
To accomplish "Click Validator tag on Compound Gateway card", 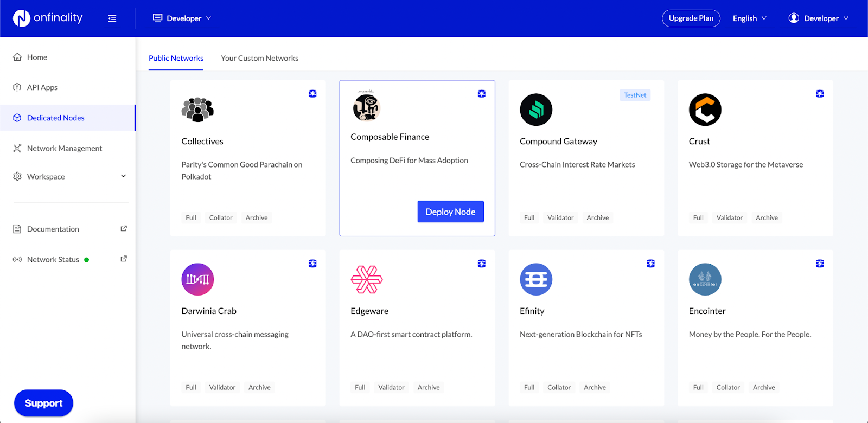I will click(560, 217).
